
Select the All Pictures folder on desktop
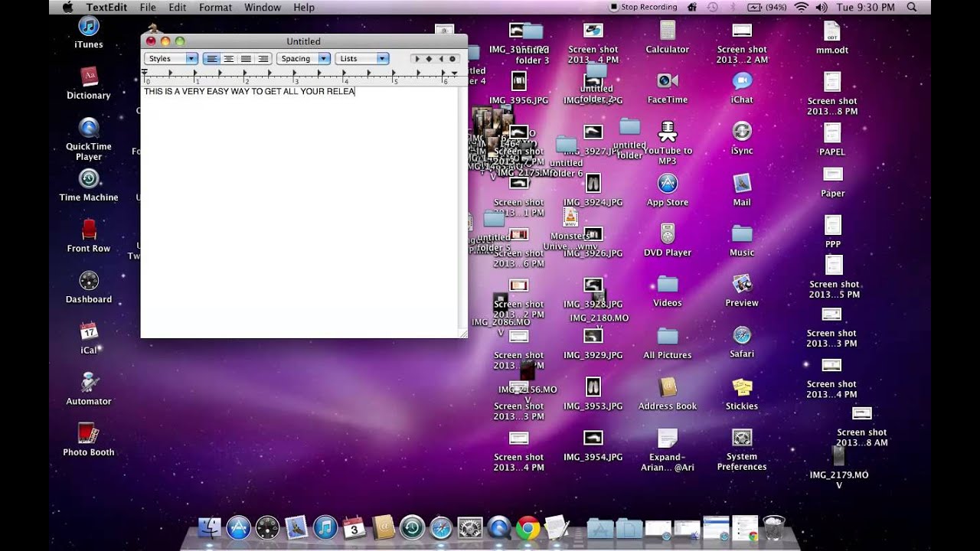pos(668,343)
